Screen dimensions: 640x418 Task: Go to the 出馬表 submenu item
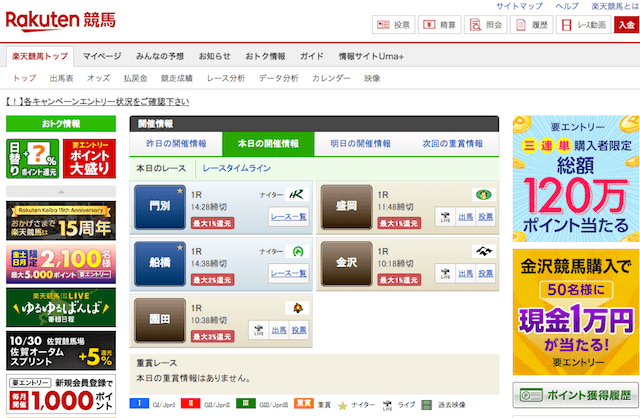62,78
